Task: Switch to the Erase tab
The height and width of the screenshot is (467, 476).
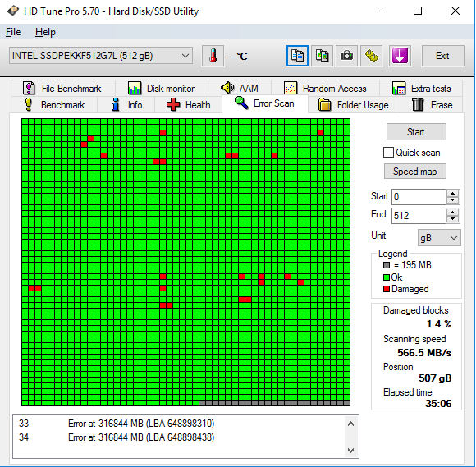Action: tap(432, 105)
